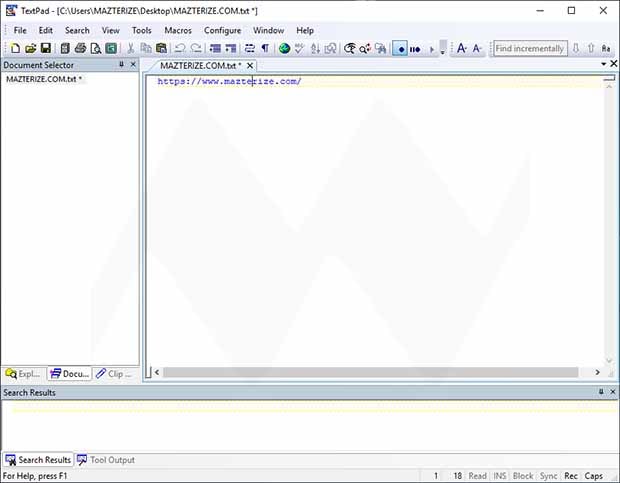Screen dimensions: 620x483
Task: Run spelling check from toolbar
Action: point(299,48)
